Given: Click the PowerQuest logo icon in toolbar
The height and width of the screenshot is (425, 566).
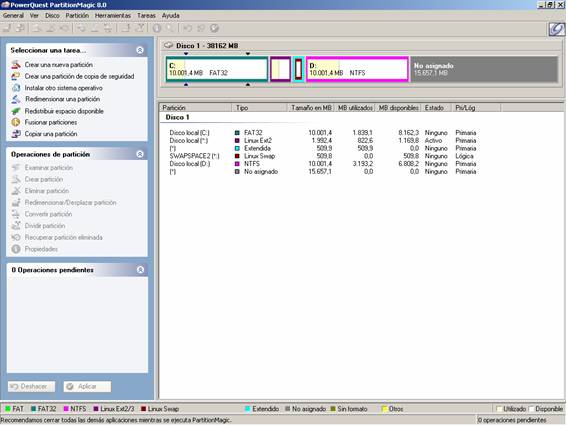Looking at the screenshot, I should tap(556, 29).
